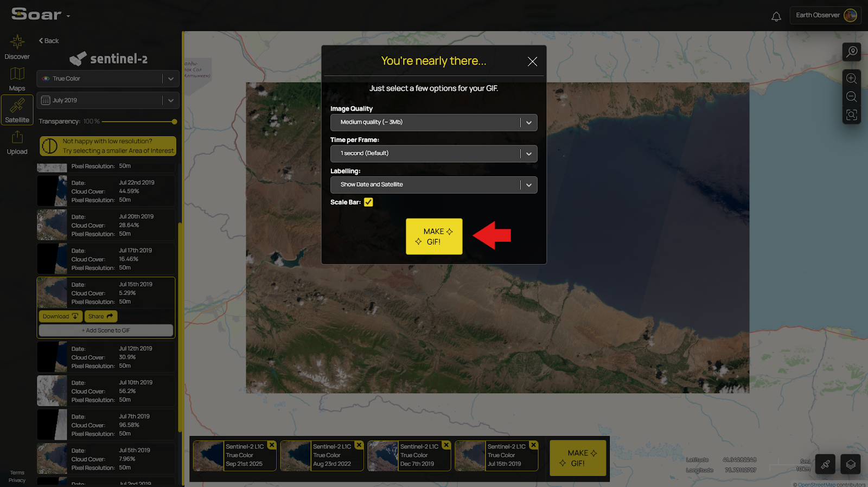
Task: Select the Jul 22nd 2019 scene thumbnail
Action: pyautogui.click(x=52, y=191)
